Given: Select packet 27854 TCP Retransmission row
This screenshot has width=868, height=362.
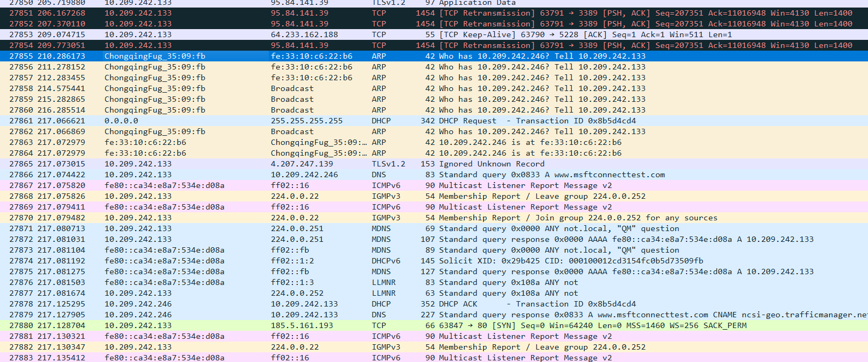Looking at the screenshot, I should tap(431, 45).
